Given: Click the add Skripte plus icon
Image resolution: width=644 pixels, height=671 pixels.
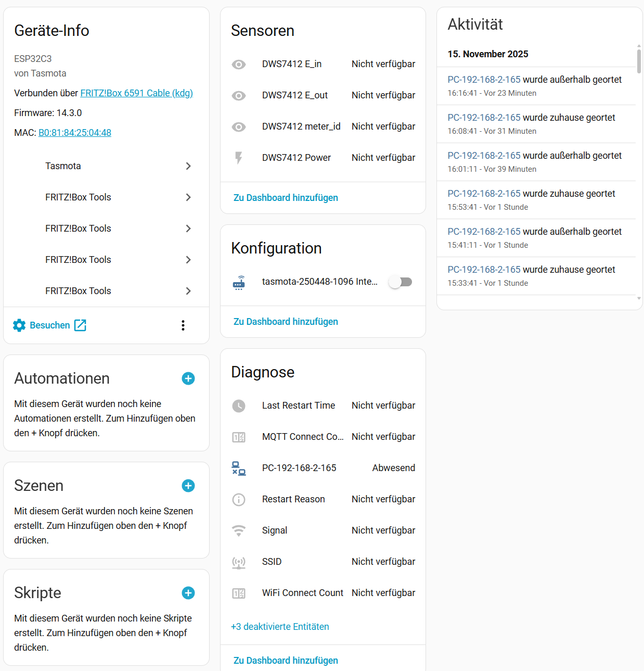Looking at the screenshot, I should coord(188,593).
